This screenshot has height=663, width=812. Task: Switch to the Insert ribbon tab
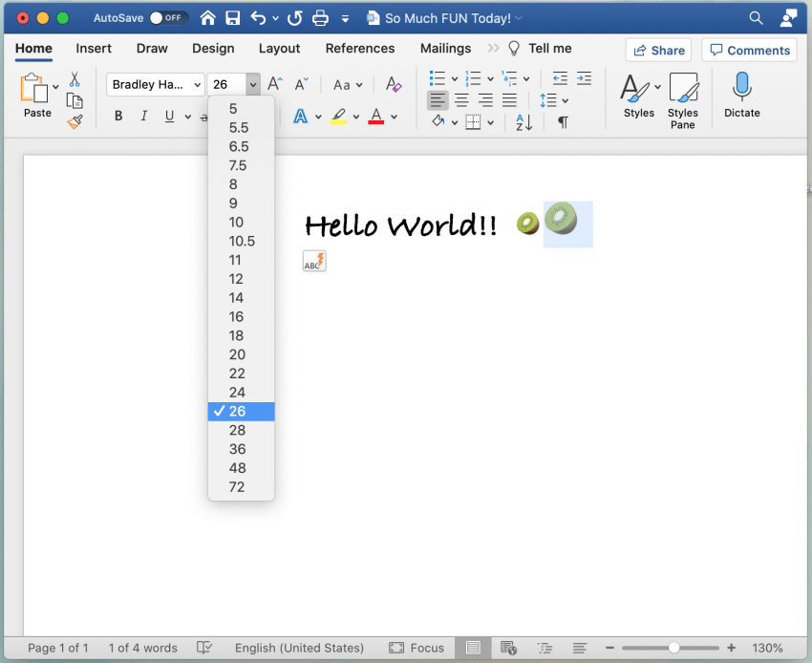tap(94, 48)
